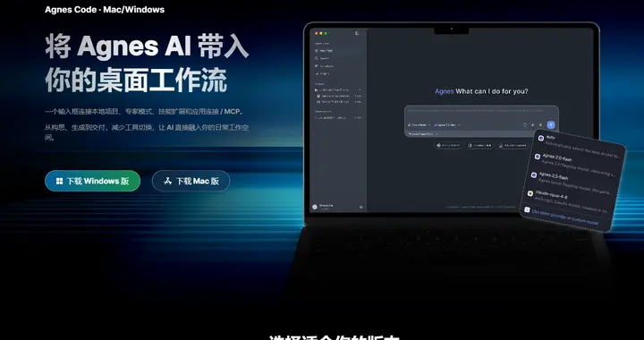Send the prompt with the blue arrow button
The height and width of the screenshot is (340, 644).
pos(551,125)
